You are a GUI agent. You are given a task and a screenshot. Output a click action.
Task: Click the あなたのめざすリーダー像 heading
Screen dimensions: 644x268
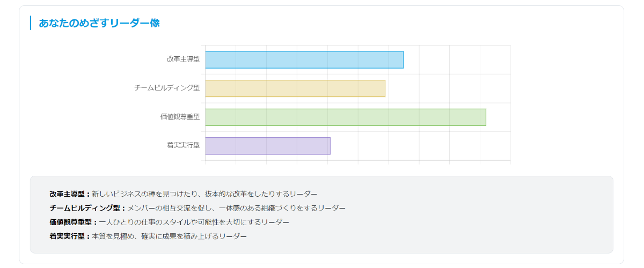click(x=99, y=23)
